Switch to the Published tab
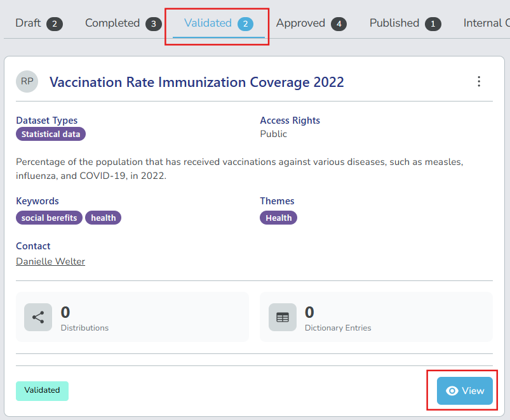The height and width of the screenshot is (420, 510). tap(394, 23)
